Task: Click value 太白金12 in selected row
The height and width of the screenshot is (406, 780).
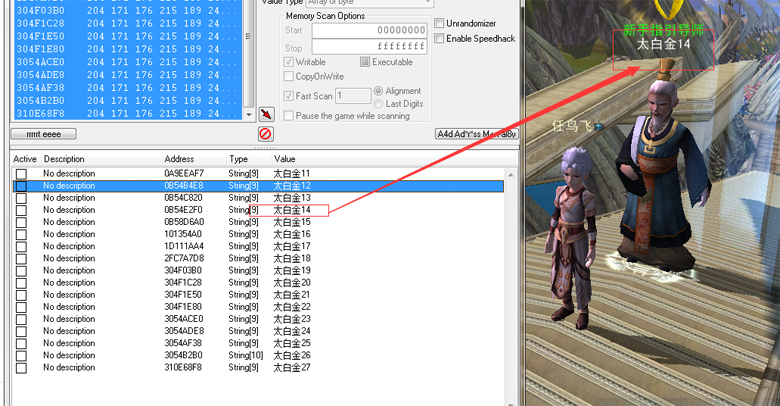Action: coord(292,186)
